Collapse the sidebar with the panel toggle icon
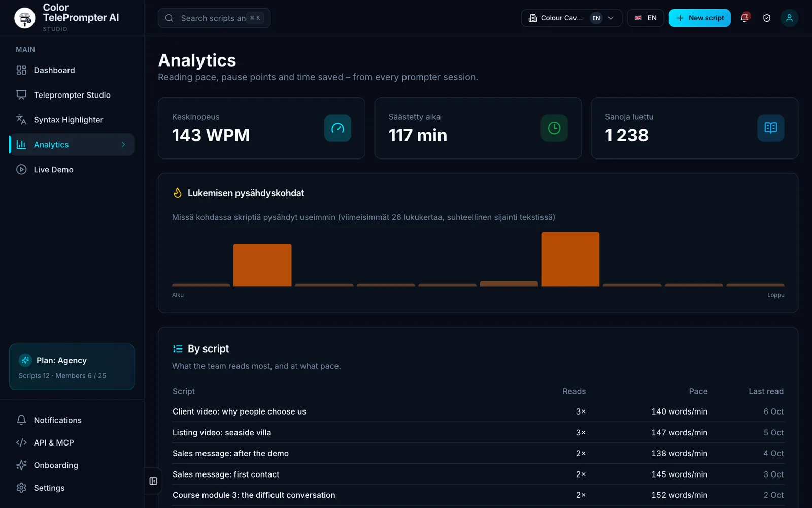812x508 pixels. pos(153,481)
